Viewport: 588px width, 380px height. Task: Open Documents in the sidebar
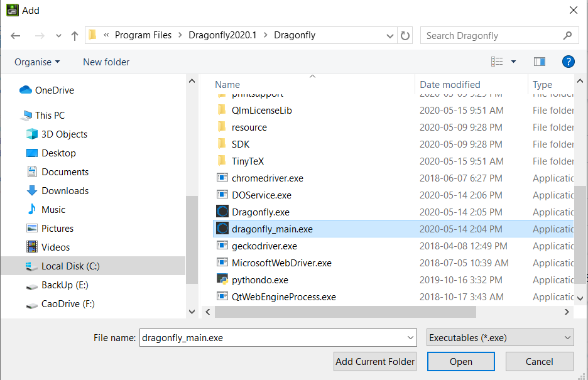[58, 171]
